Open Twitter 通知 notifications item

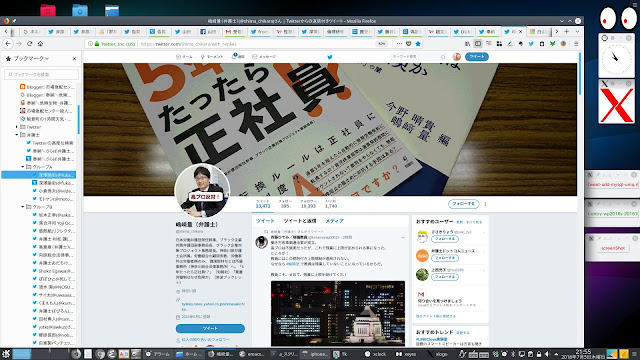[x=238, y=57]
